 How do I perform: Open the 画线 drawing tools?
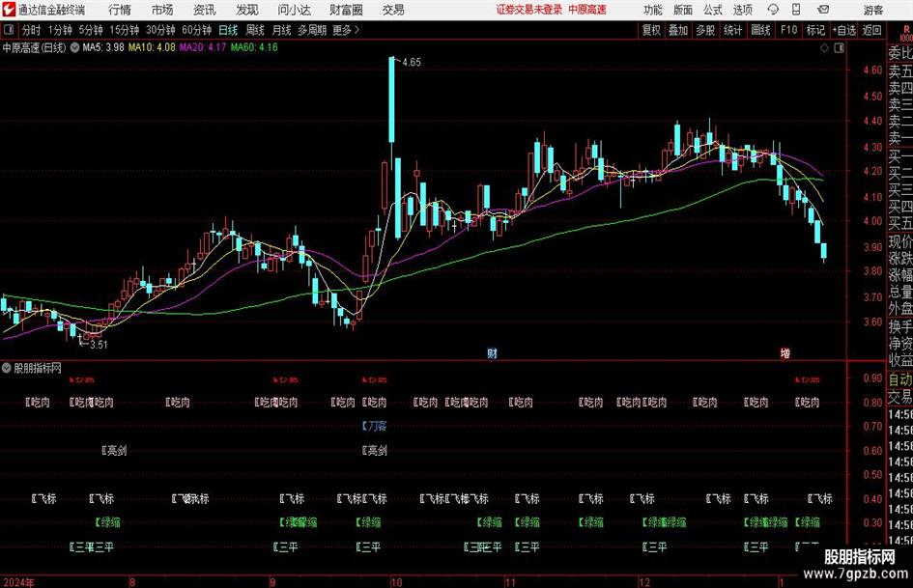pos(760,30)
